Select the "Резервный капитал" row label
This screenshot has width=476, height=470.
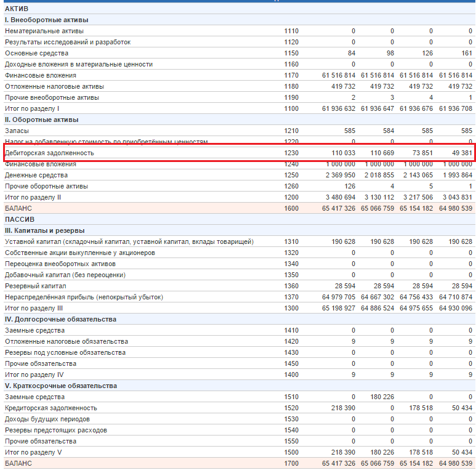35,286
